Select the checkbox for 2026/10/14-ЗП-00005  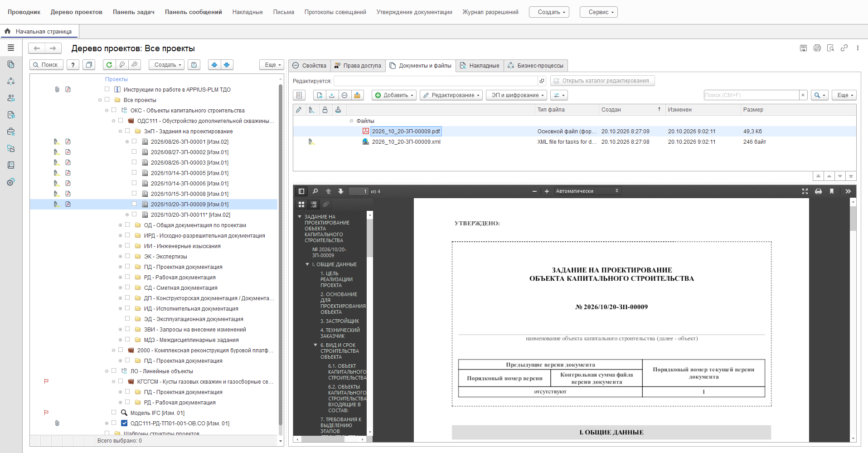tap(134, 173)
